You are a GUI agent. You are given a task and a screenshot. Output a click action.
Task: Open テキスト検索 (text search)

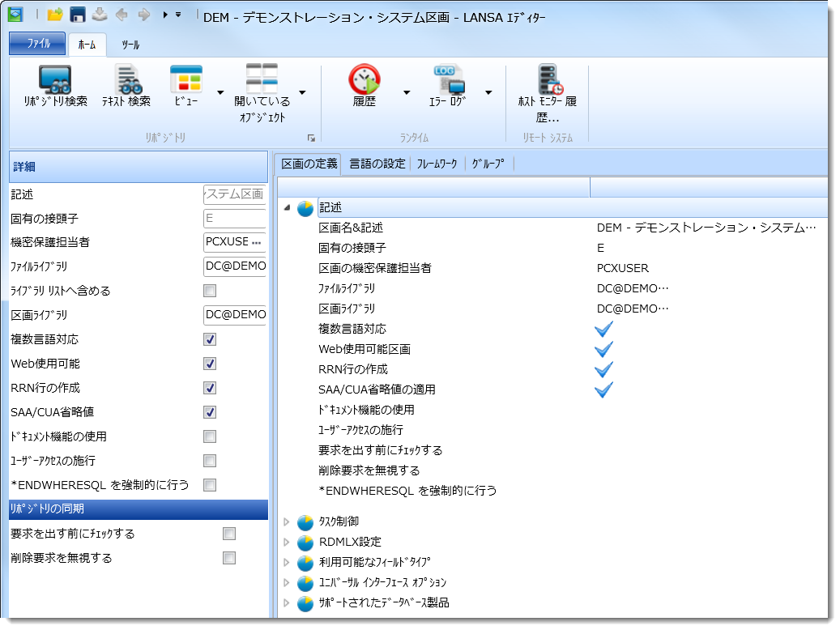[126, 86]
